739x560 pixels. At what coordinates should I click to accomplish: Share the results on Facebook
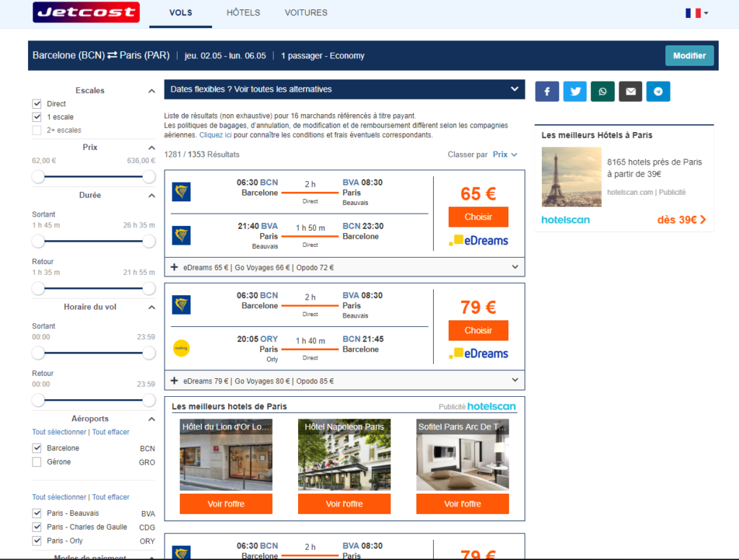click(x=546, y=91)
